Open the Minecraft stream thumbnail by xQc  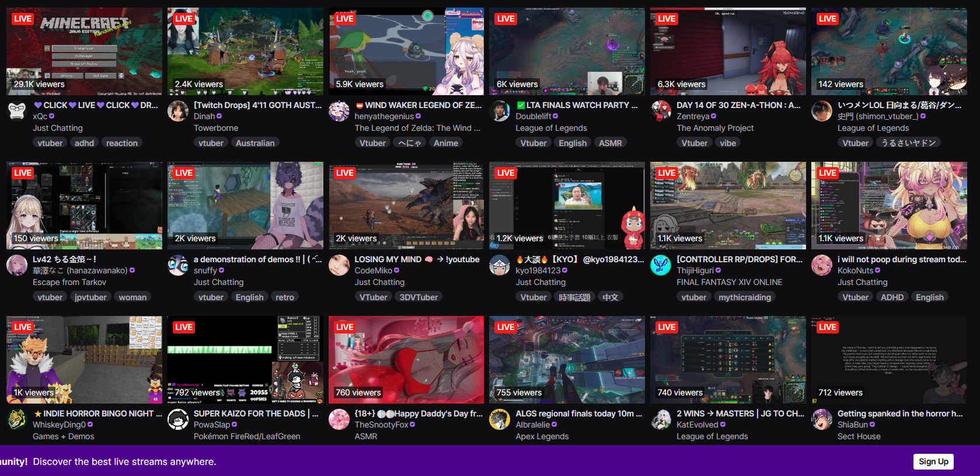click(x=85, y=51)
